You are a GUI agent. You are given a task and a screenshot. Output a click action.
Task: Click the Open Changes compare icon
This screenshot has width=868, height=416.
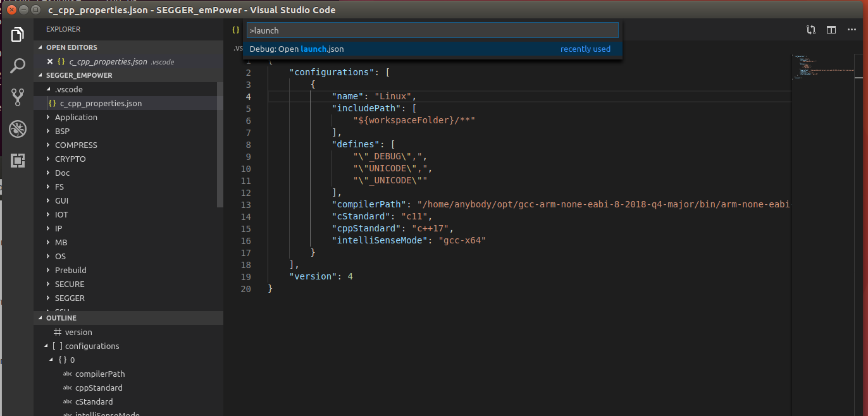(x=810, y=30)
